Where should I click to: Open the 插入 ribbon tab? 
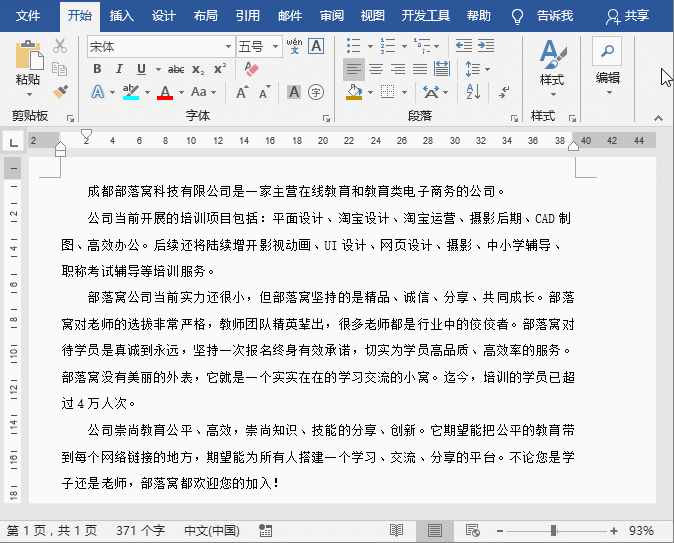(x=121, y=16)
